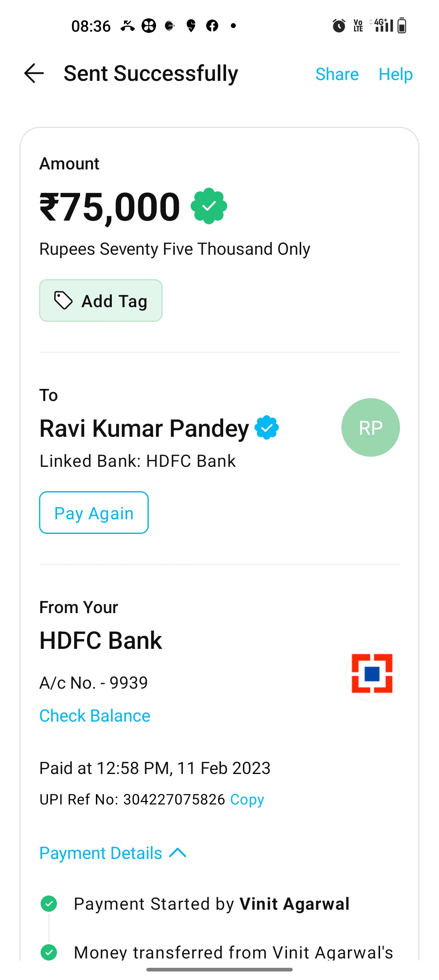Open the Share option
This screenshot has height=980, width=439.
(x=337, y=74)
